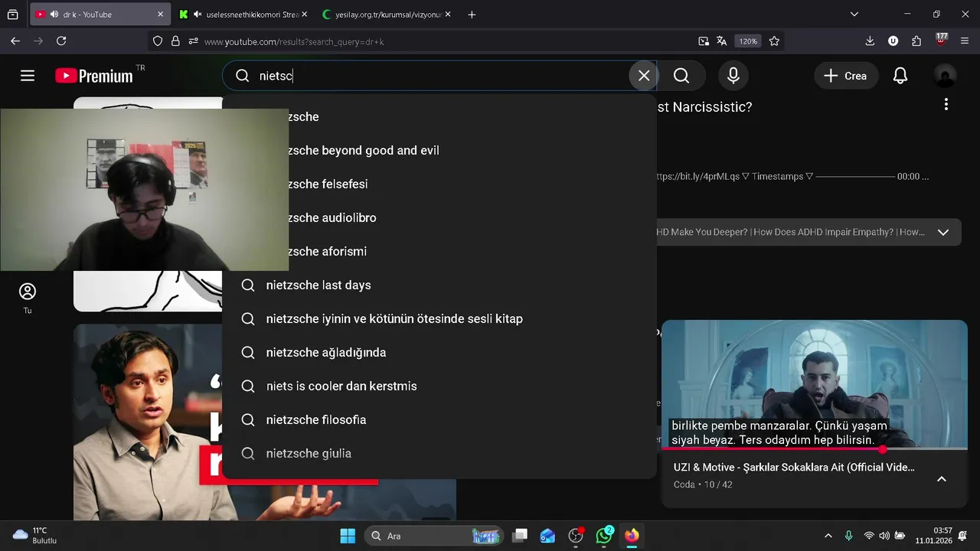Screen dimensions: 980x551
Task: Open UZI & Motive miniplayer title
Action: (x=794, y=467)
